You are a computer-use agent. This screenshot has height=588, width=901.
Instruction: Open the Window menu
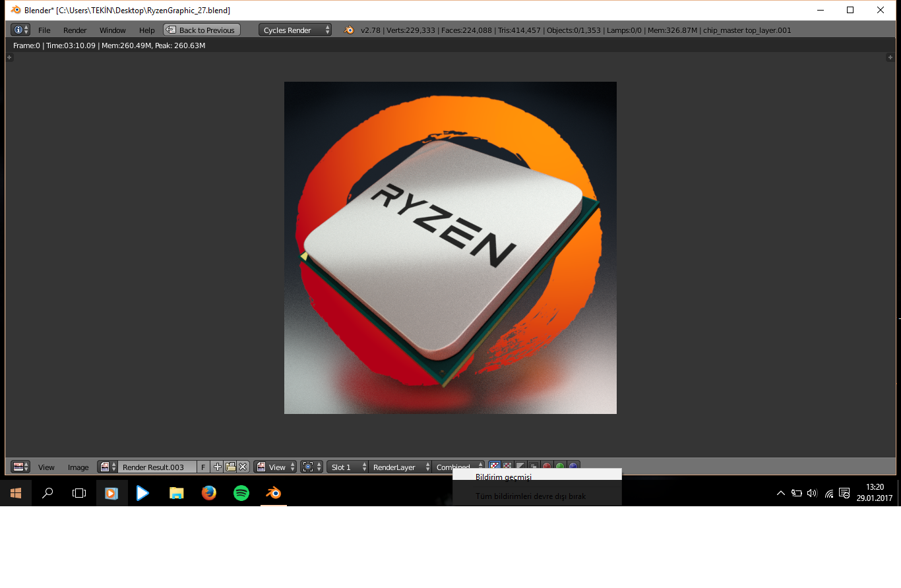113,30
